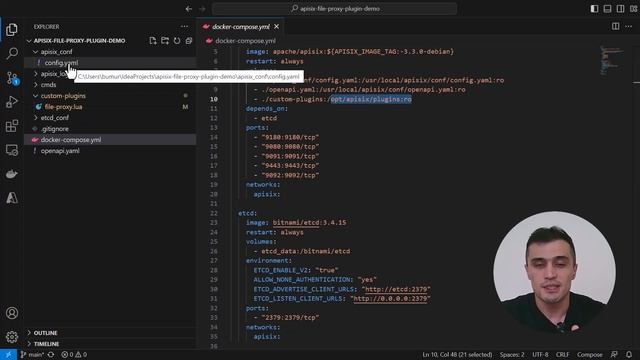Open the Remote Explorer view
Screen dimensions: 640x360
(12, 150)
